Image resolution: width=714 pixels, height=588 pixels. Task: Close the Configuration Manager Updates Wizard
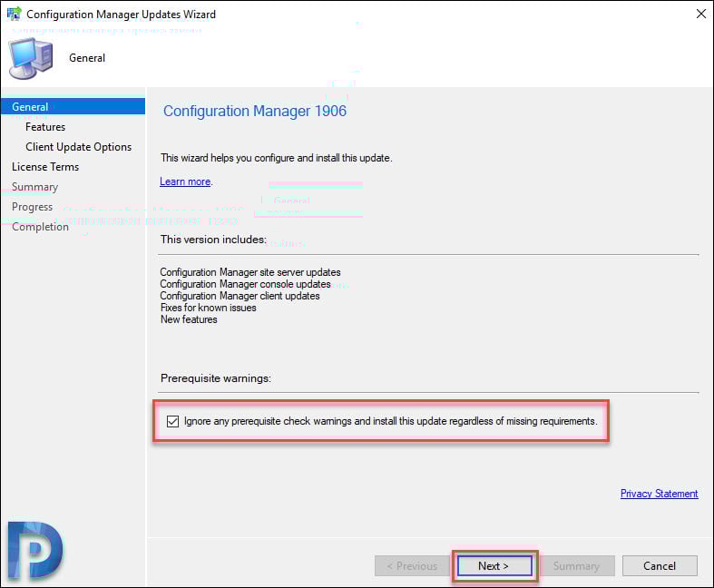[x=700, y=15]
